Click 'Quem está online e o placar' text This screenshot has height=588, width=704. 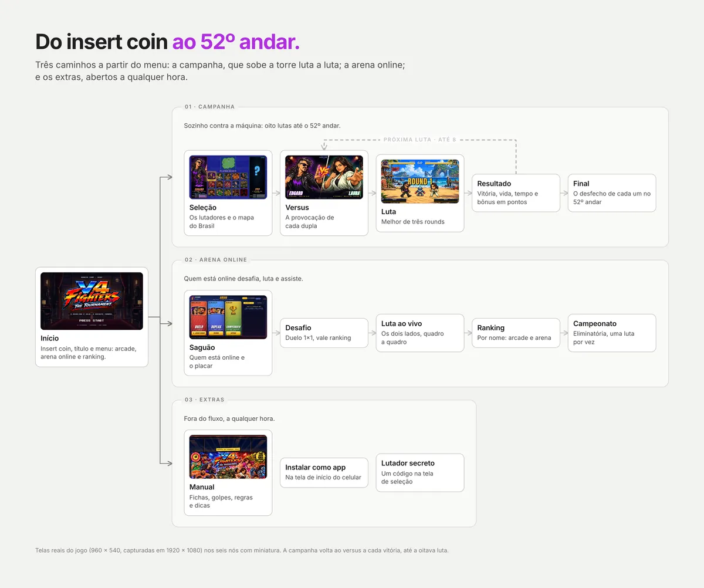pos(217,361)
